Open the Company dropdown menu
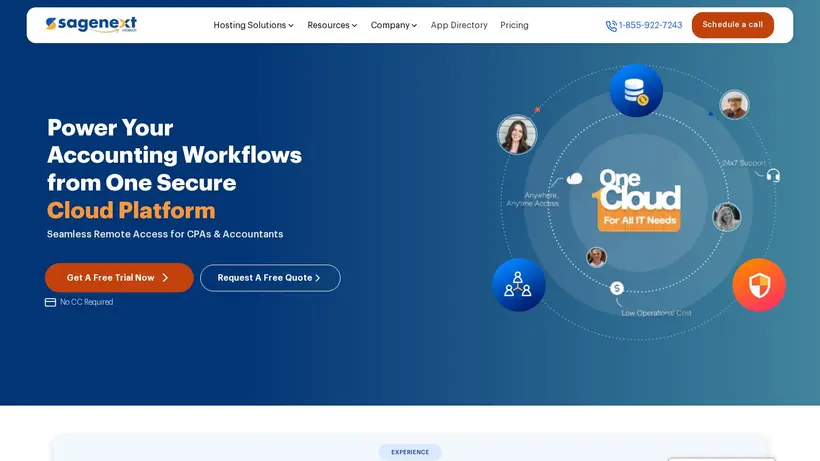The image size is (820, 461). point(393,25)
